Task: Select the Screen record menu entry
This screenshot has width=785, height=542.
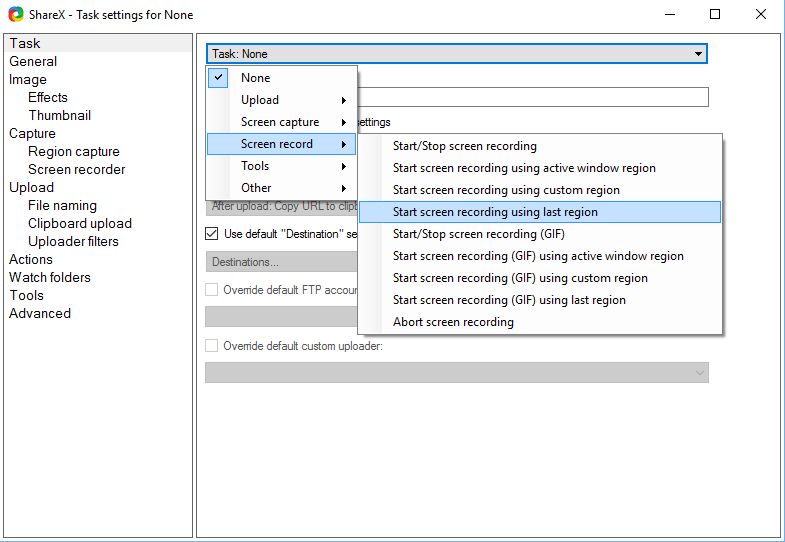Action: (281, 144)
